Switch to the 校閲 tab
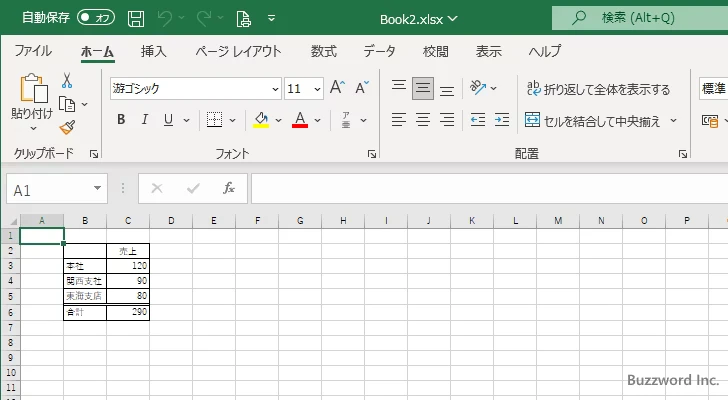This screenshot has width=728, height=400. point(436,51)
